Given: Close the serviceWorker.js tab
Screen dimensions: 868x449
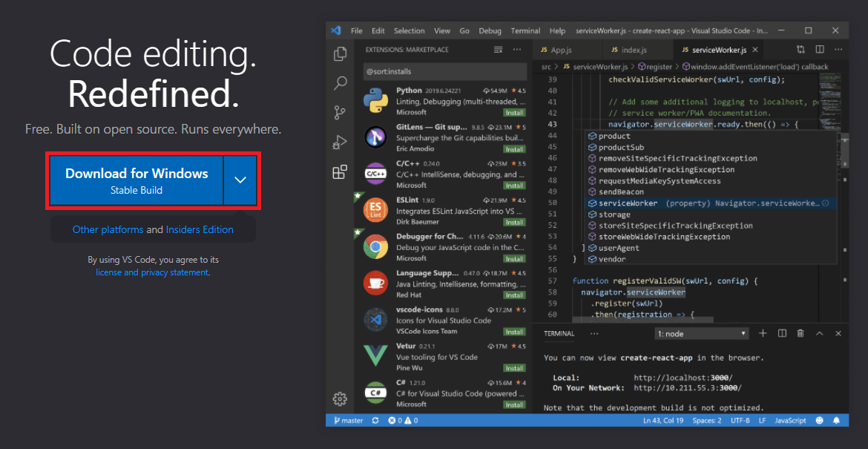Looking at the screenshot, I should (755, 50).
